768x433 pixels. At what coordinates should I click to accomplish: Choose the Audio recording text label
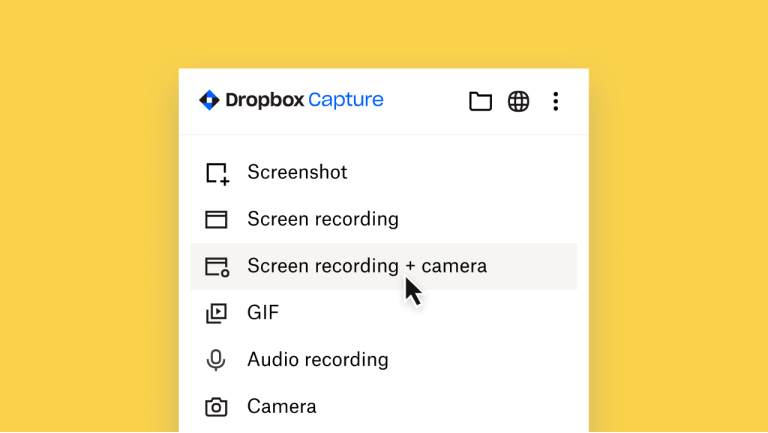point(317,360)
